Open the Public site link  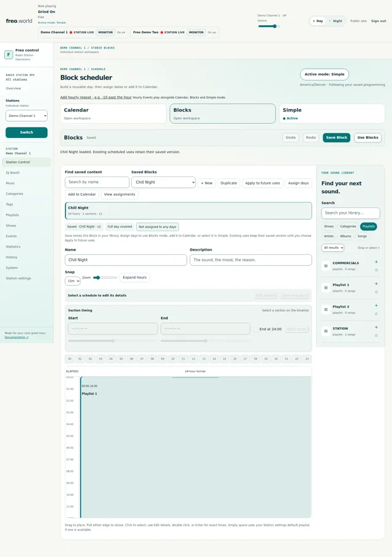pos(358,21)
